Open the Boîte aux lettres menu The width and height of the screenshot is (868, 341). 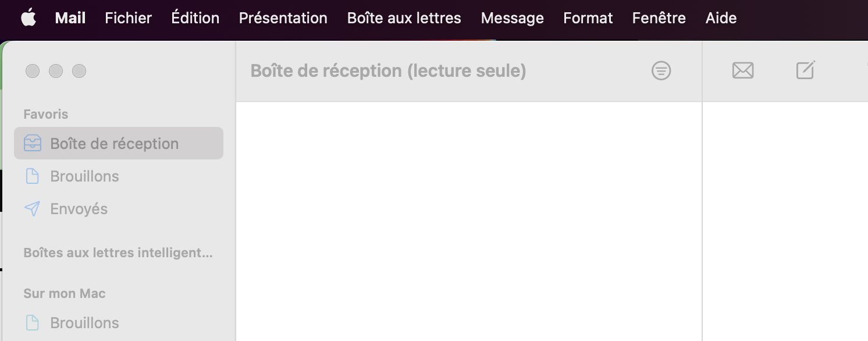[x=404, y=17]
